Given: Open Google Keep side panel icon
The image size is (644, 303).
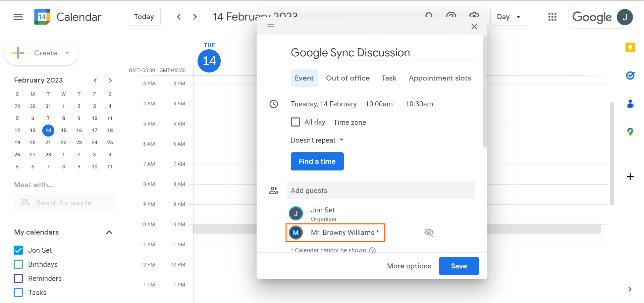Looking at the screenshot, I should tap(630, 47).
